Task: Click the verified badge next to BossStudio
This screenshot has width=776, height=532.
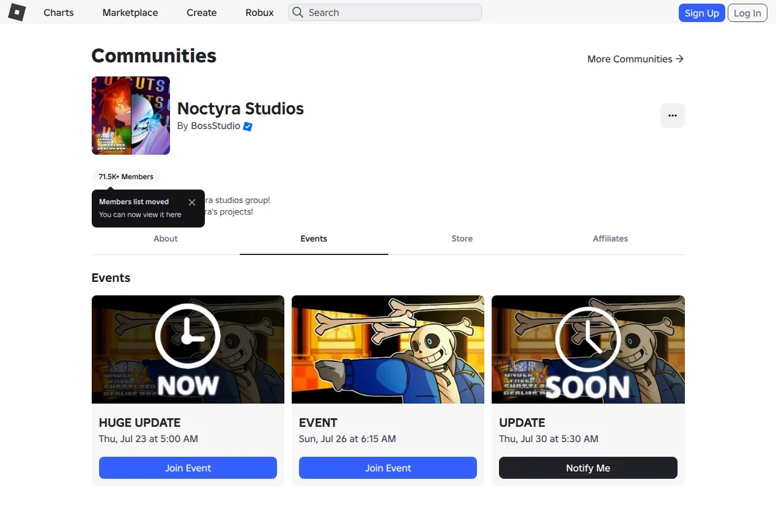Action: pyautogui.click(x=248, y=127)
